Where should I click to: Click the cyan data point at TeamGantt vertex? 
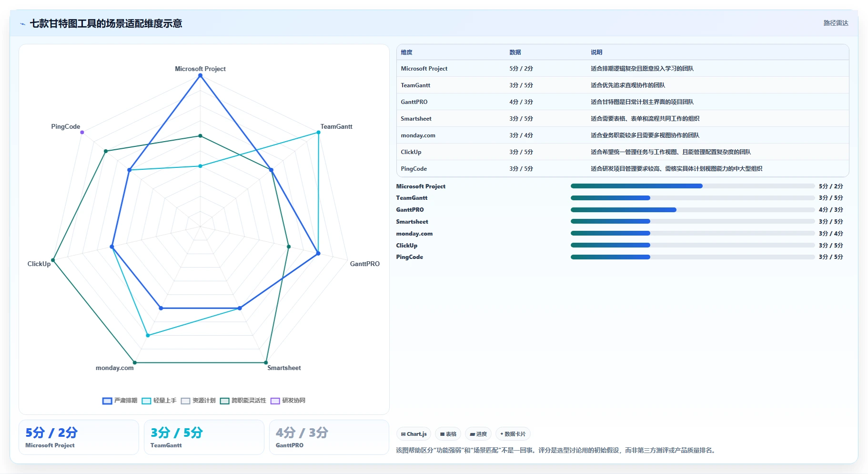[319, 132]
